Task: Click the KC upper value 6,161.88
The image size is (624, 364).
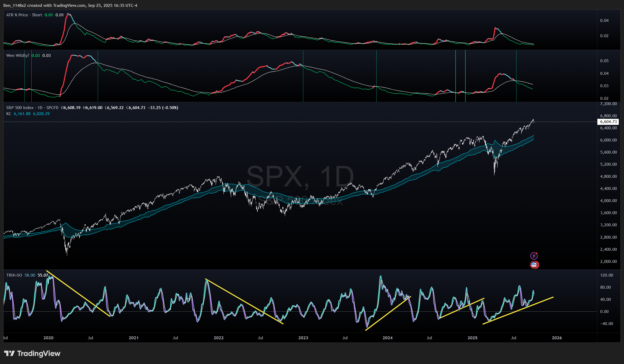Action: 22,114
